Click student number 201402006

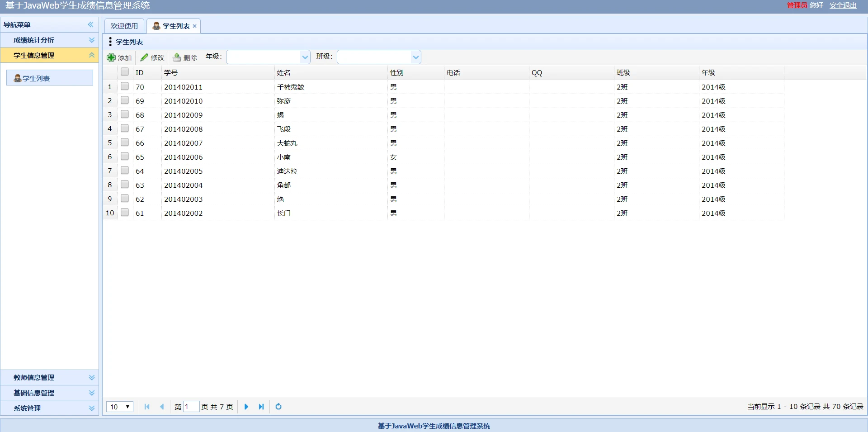pos(184,157)
